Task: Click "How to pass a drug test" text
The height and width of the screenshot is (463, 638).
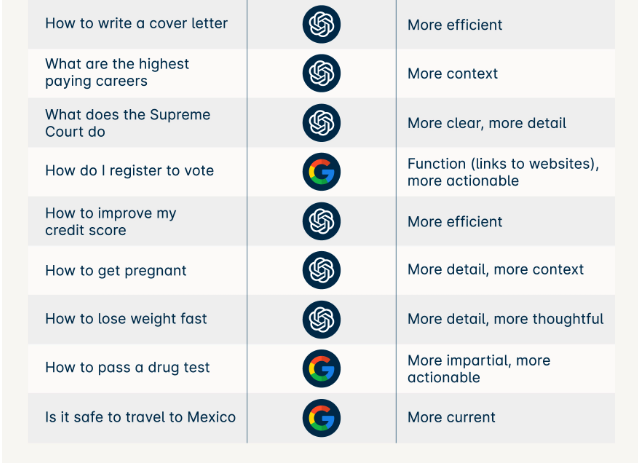Action: click(x=127, y=368)
